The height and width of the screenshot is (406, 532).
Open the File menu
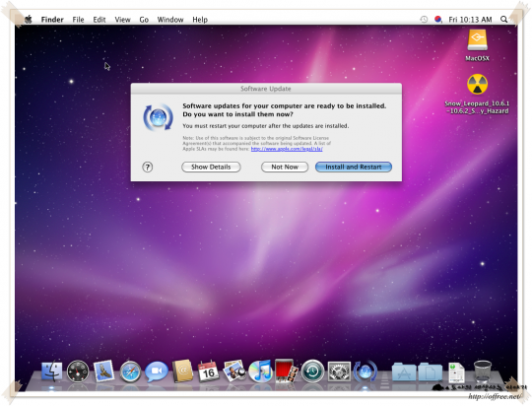point(78,20)
